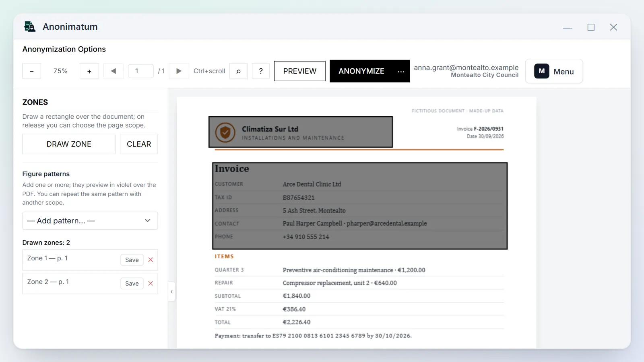Screen dimensions: 644x362
Task: Click the total value €2,226.40
Action: point(297,322)
